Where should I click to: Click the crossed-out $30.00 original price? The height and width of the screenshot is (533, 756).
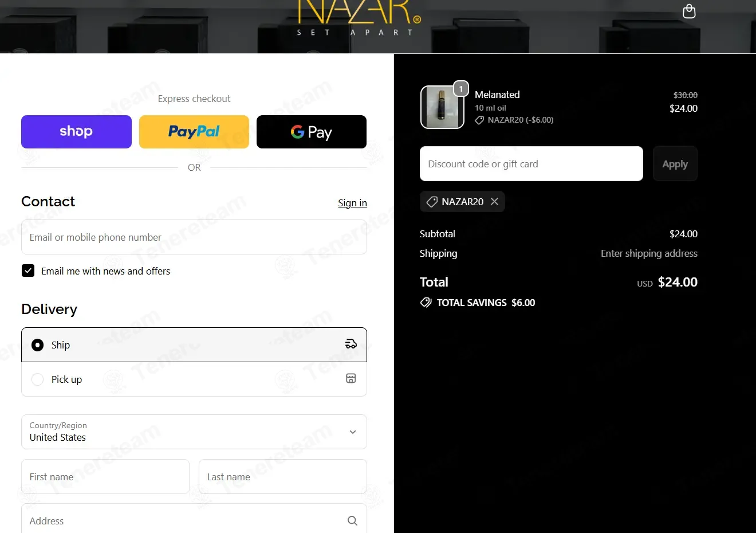click(x=686, y=95)
